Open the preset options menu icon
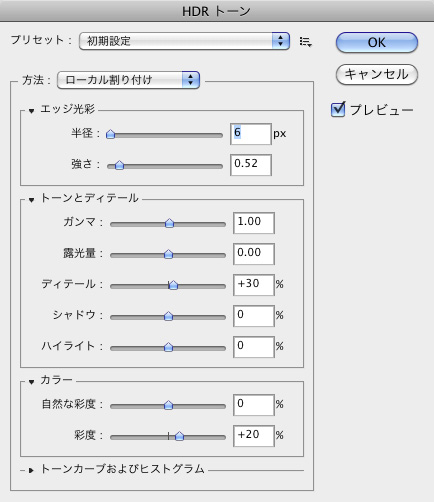The width and height of the screenshot is (434, 502). click(x=305, y=42)
